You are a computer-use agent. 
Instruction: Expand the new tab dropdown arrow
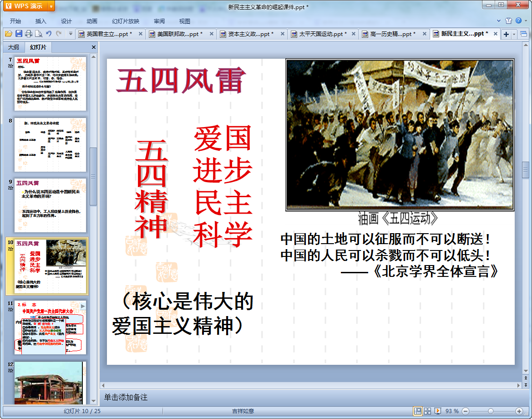point(514,34)
